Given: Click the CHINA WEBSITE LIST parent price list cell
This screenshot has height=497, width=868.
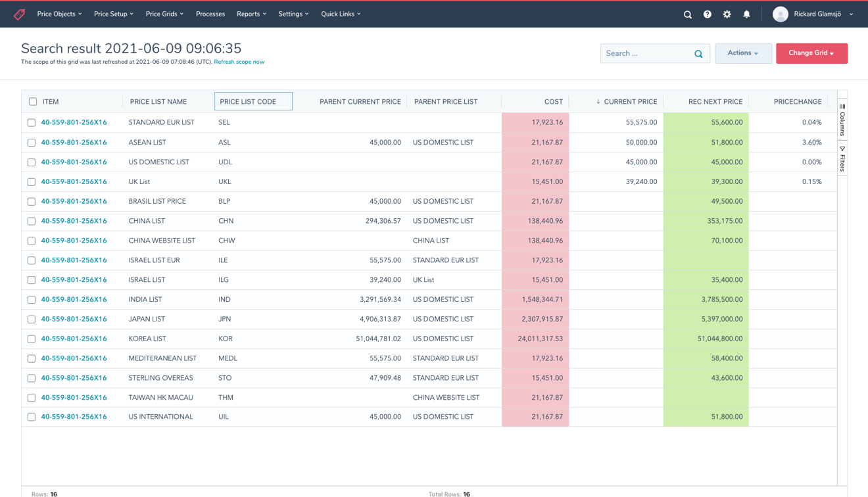Looking at the screenshot, I should [x=446, y=398].
